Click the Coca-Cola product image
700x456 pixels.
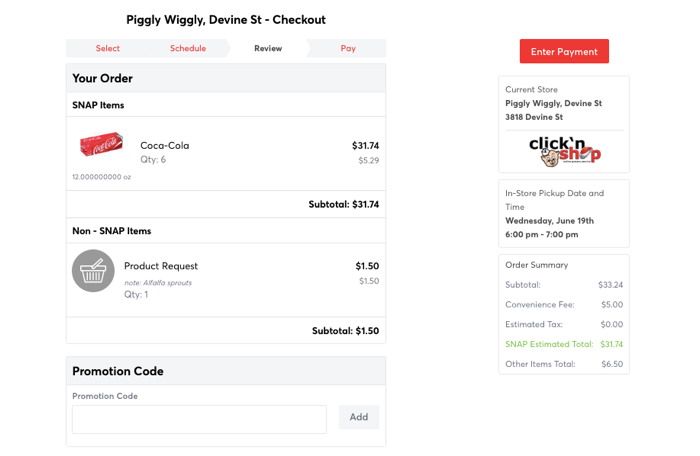coord(101,145)
